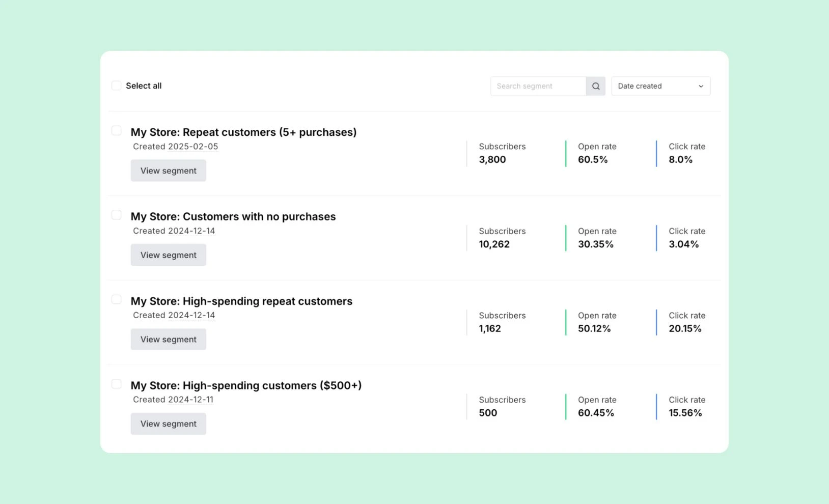View segment for Customers with no purchases

pyautogui.click(x=168, y=255)
